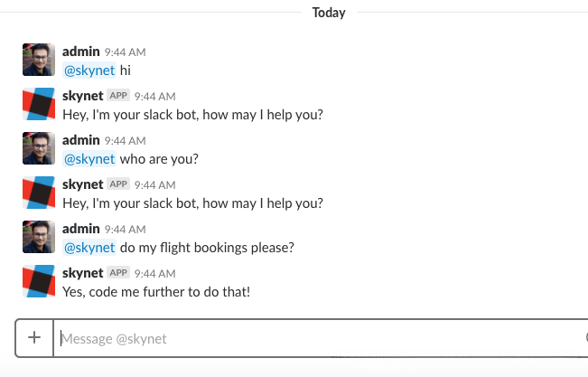
Task: Click skynet sender name on first bot reply
Action: coord(82,96)
